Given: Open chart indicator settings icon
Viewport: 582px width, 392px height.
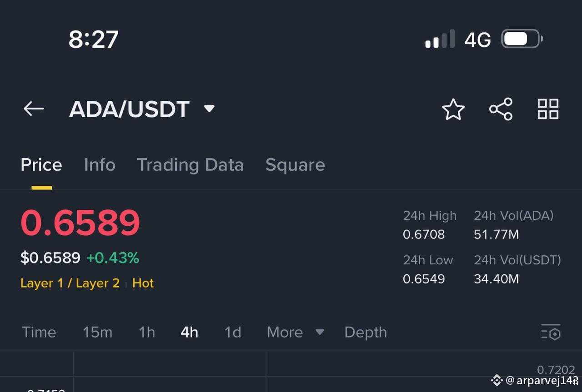Looking at the screenshot, I should coord(551,332).
